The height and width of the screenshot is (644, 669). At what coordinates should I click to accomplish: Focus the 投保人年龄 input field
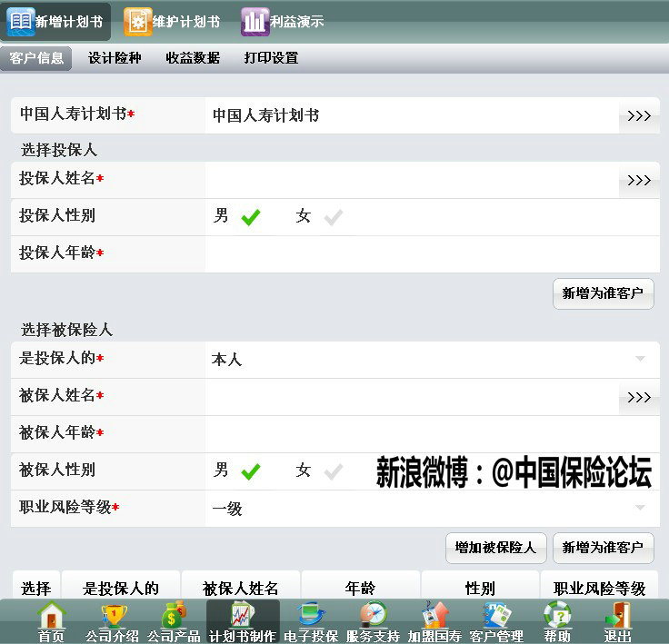pos(433,254)
